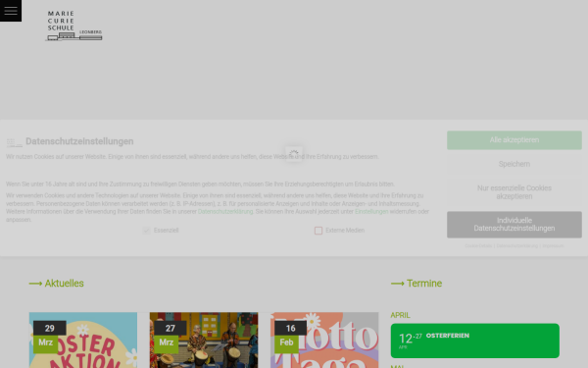The height and width of the screenshot is (368, 588).
Task: Open the Impressum footer link
Action: tap(553, 246)
